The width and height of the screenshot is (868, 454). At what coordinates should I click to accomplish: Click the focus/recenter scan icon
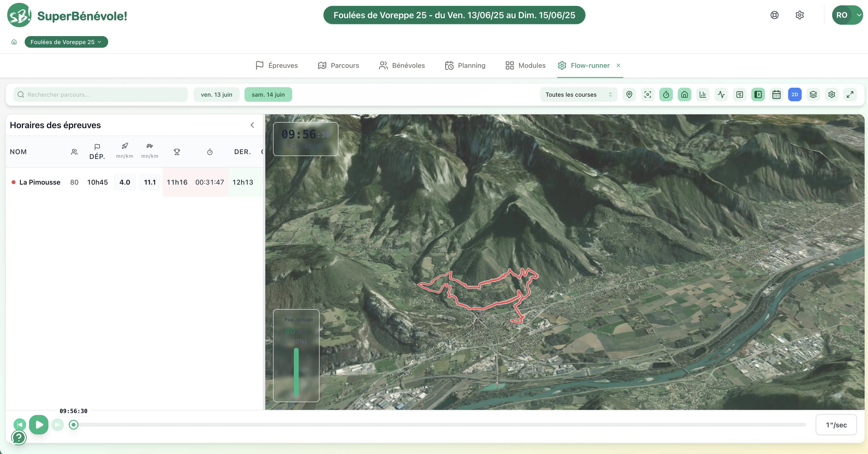(x=648, y=94)
